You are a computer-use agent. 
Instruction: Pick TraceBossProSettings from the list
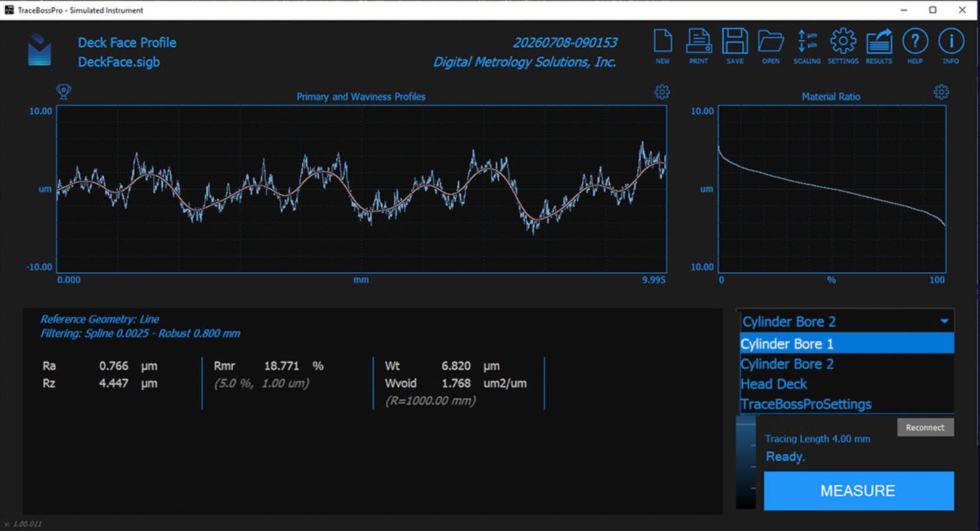click(847, 404)
